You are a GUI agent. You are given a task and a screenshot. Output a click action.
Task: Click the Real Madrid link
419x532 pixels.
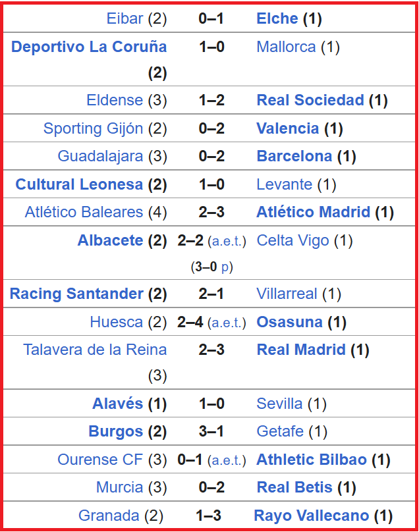point(300,350)
